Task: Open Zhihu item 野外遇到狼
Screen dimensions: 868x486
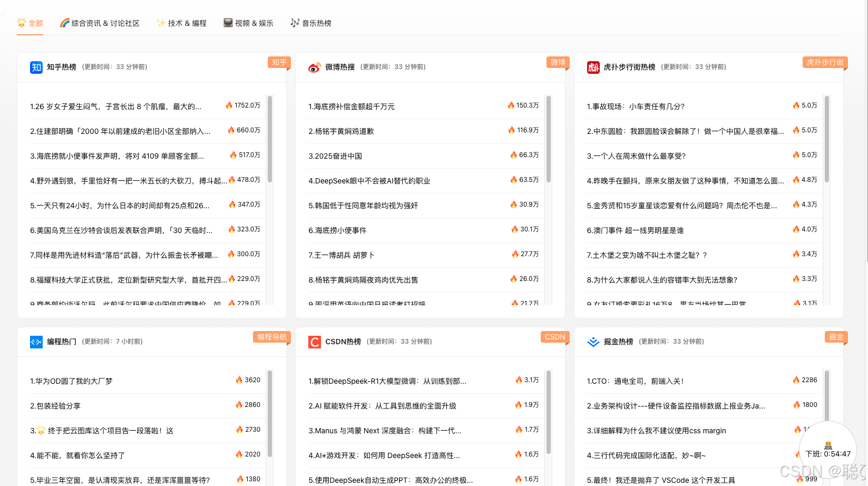Action: click(129, 181)
